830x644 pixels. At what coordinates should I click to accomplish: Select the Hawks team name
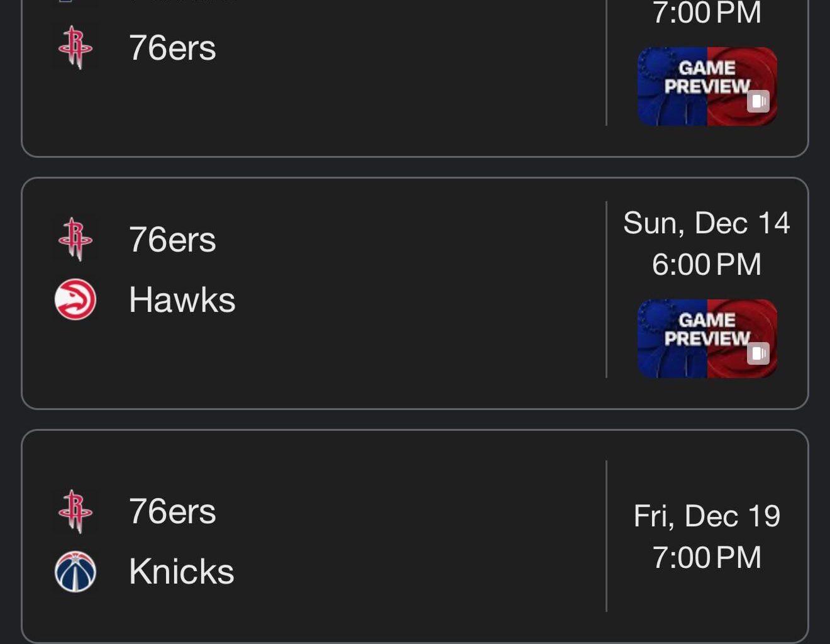coord(182,299)
